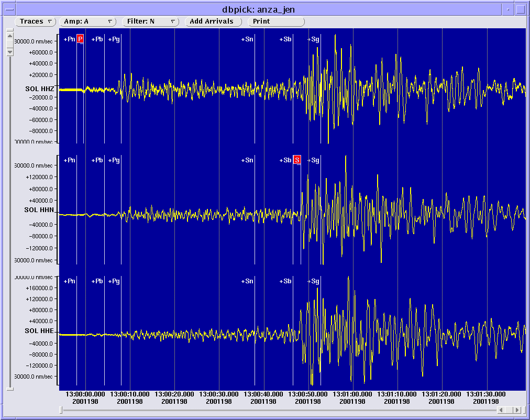Click the +120000.0 amplitude label on SOL HHN
Image resolution: width=530 pixels, height=420 pixels.
coord(39,177)
